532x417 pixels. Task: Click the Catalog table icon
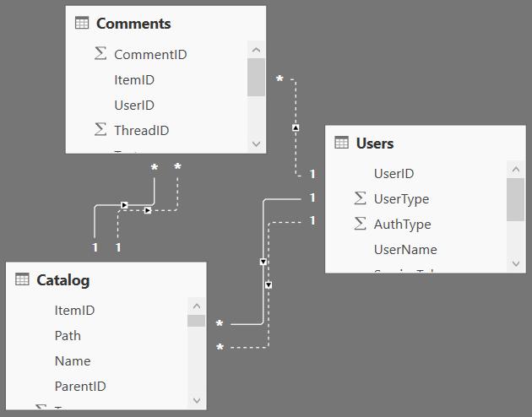(22, 279)
